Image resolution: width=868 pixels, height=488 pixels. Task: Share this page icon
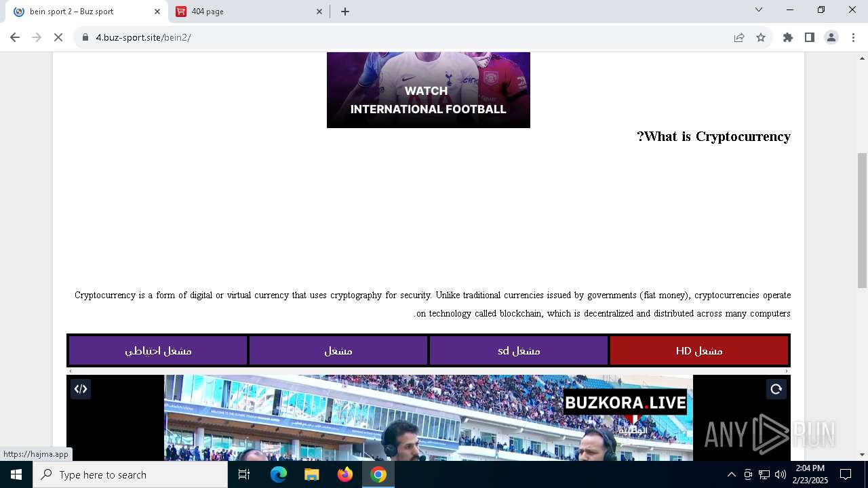point(739,37)
